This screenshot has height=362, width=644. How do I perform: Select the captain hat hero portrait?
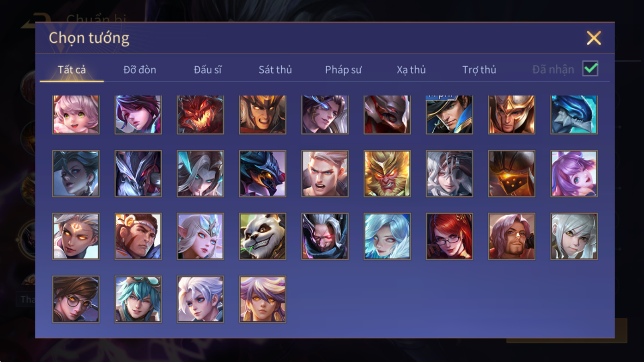pos(449,114)
